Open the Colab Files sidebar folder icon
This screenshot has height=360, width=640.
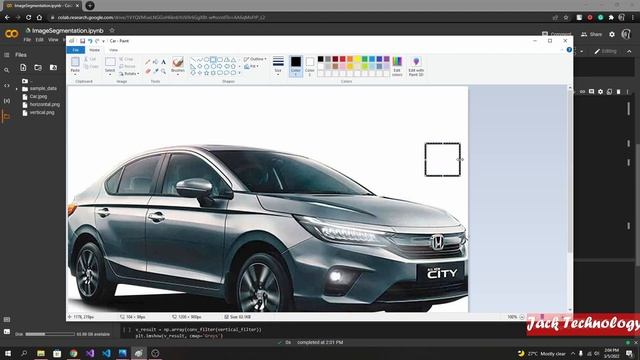pyautogui.click(x=6, y=117)
